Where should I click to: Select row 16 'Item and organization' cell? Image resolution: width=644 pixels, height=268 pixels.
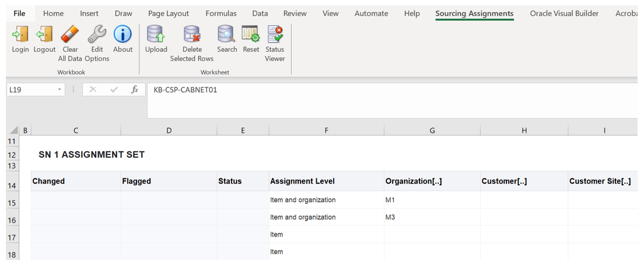pyautogui.click(x=327, y=217)
